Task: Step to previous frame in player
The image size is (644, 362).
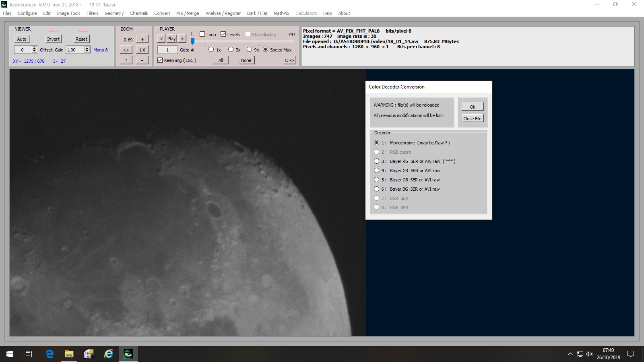Action: (161, 39)
